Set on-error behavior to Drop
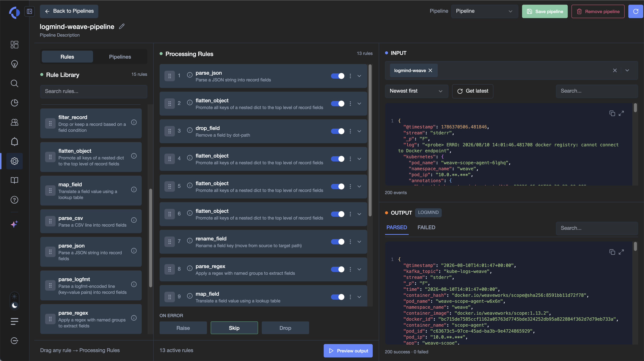 (285, 328)
